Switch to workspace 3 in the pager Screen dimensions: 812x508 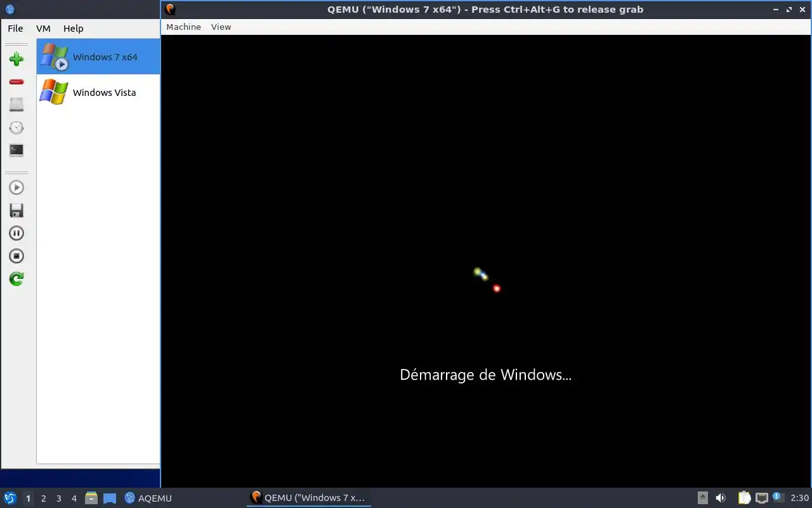click(x=58, y=498)
